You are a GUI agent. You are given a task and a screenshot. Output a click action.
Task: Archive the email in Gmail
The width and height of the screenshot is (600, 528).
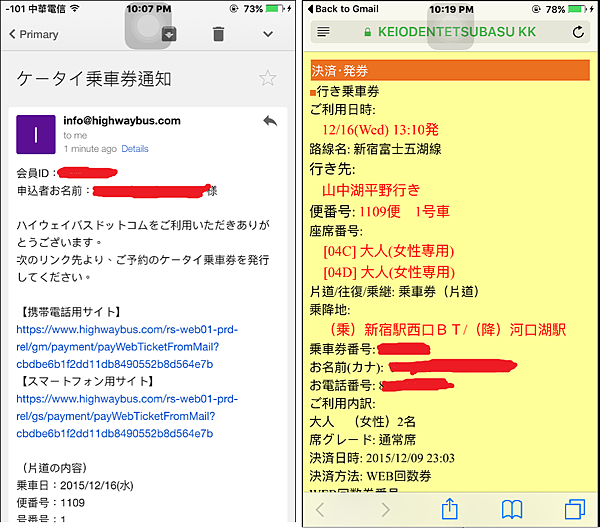(x=169, y=34)
